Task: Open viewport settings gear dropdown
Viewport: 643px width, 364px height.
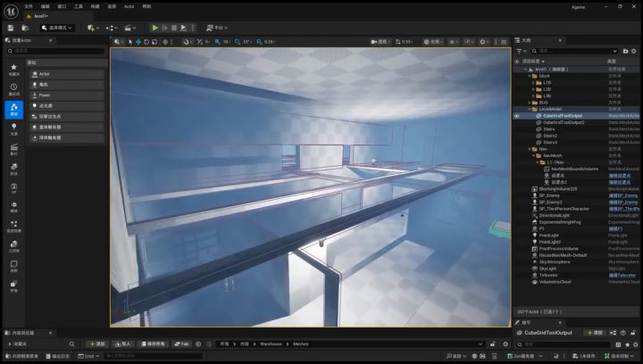Action: click(483, 42)
